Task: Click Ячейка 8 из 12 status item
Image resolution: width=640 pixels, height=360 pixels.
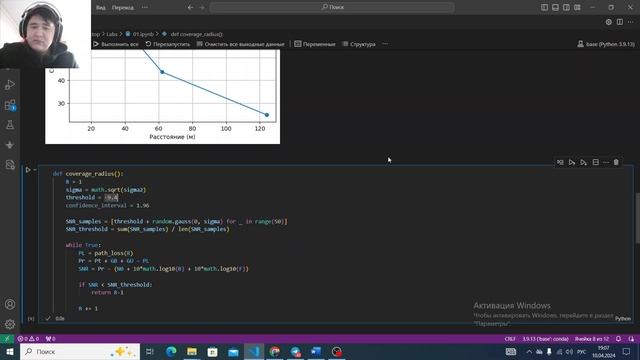Action: point(591,339)
